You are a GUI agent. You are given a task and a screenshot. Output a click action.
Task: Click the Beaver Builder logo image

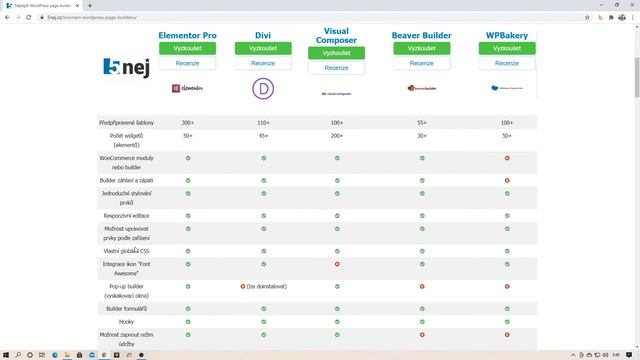tap(422, 88)
